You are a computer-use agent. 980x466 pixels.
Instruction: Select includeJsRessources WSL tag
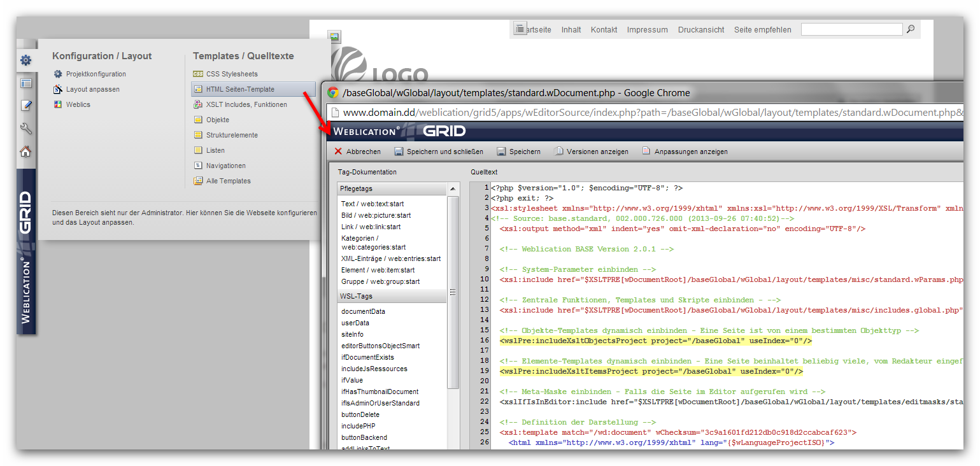(374, 369)
